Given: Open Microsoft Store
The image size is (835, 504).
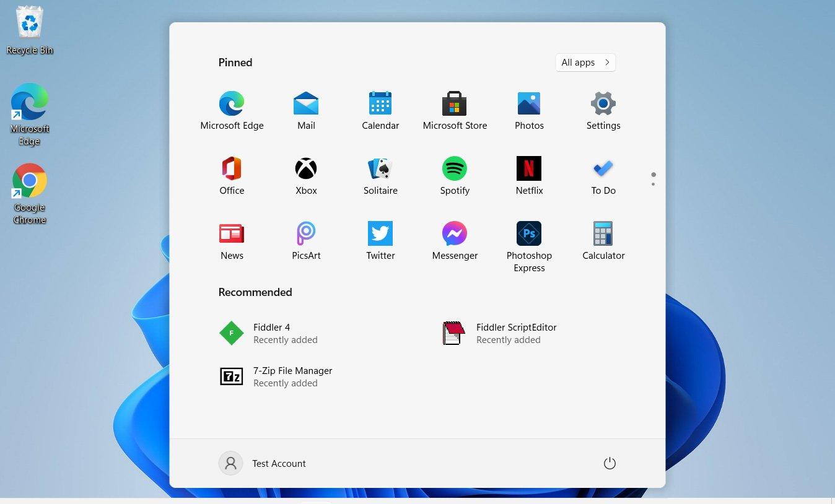Looking at the screenshot, I should click(x=455, y=111).
